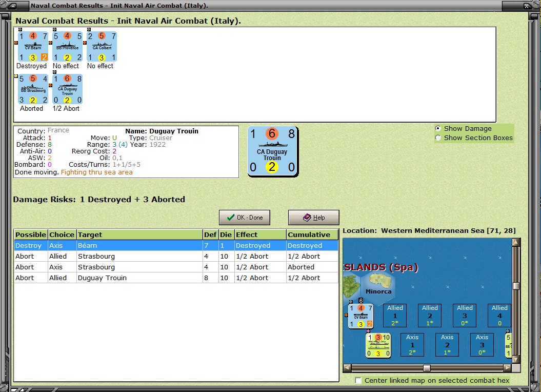Select the CA Colbert unit counter

102,46
